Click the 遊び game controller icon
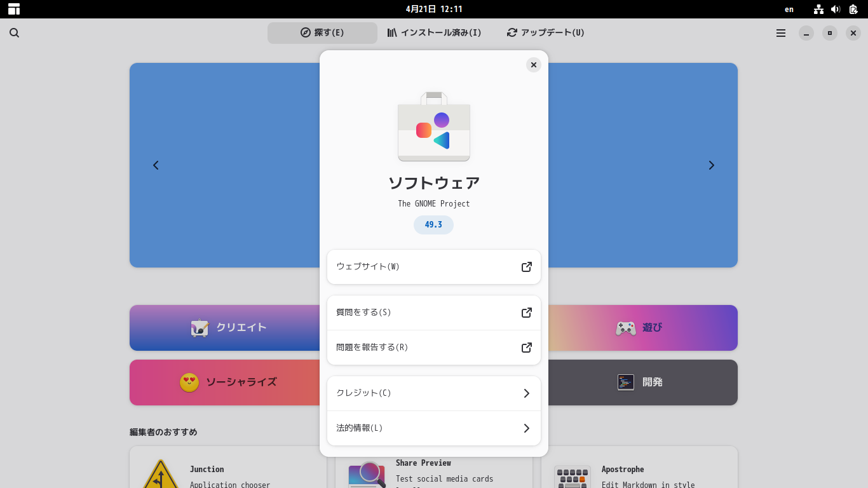 point(626,328)
